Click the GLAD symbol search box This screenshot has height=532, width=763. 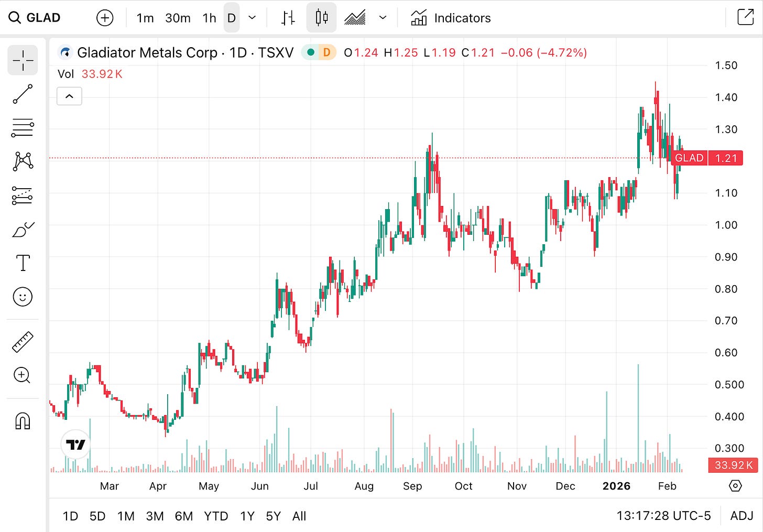(35, 18)
